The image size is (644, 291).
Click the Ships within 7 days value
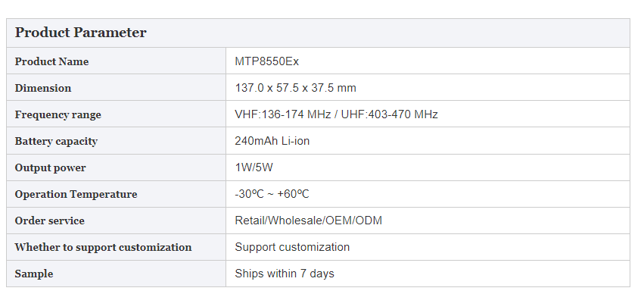pos(285,274)
